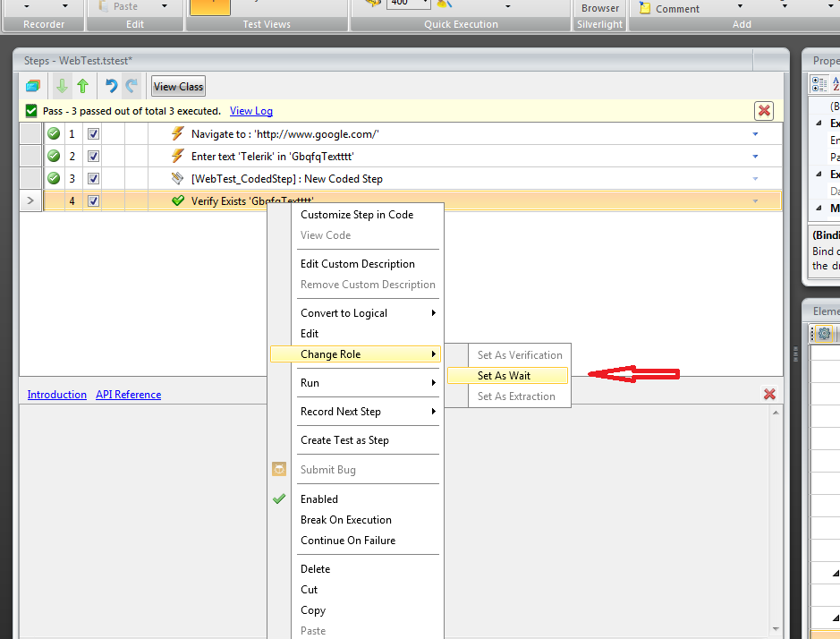This screenshot has height=639, width=840.
Task: Open Record Next Step submenu
Action: (356, 412)
